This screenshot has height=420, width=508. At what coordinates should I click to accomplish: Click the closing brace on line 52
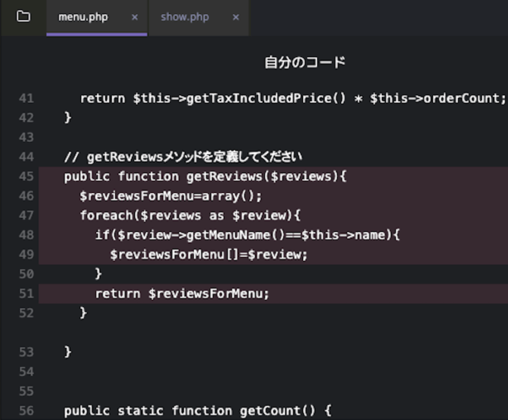point(83,313)
